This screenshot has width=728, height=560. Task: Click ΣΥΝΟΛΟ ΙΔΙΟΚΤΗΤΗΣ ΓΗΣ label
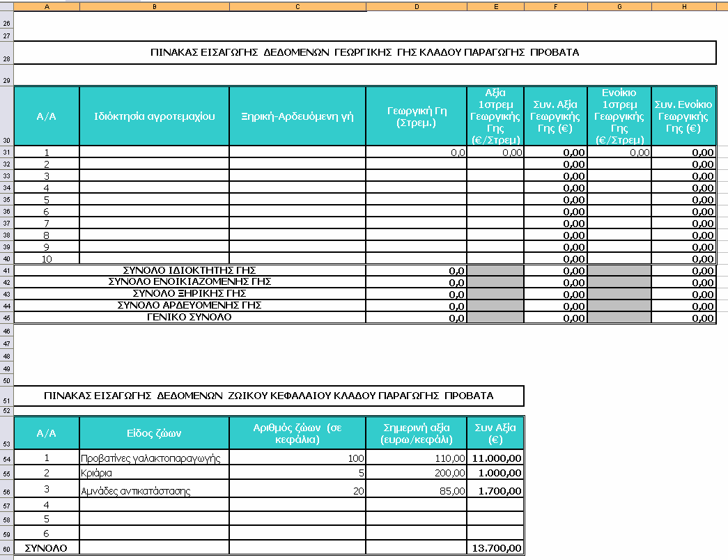189,270
